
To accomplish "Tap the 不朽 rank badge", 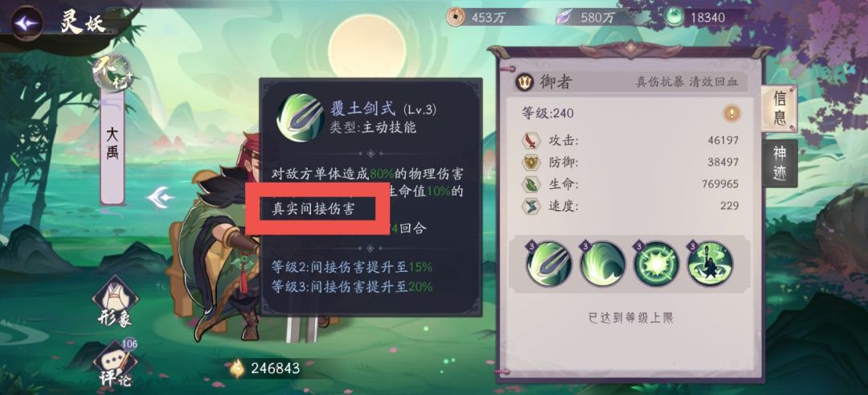I will (x=113, y=74).
